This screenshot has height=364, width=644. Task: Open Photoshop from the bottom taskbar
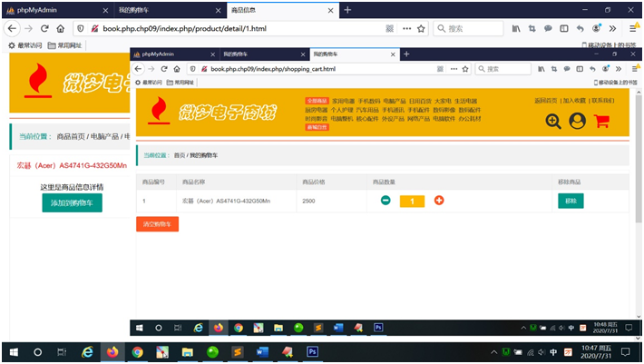click(x=311, y=351)
